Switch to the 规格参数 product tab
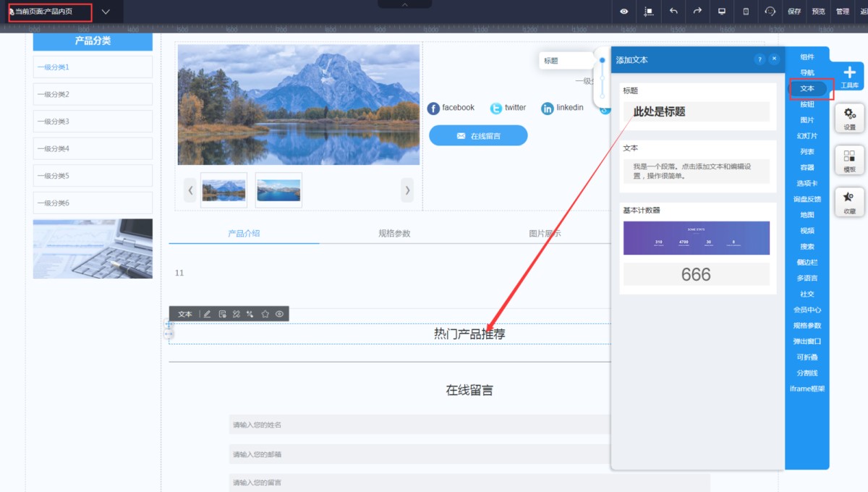This screenshot has width=868, height=492. [394, 234]
